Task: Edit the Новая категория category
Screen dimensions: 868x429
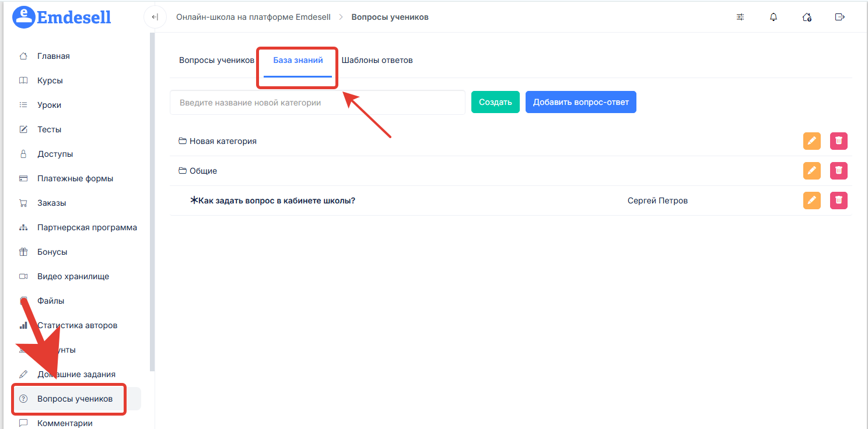Action: click(x=811, y=141)
